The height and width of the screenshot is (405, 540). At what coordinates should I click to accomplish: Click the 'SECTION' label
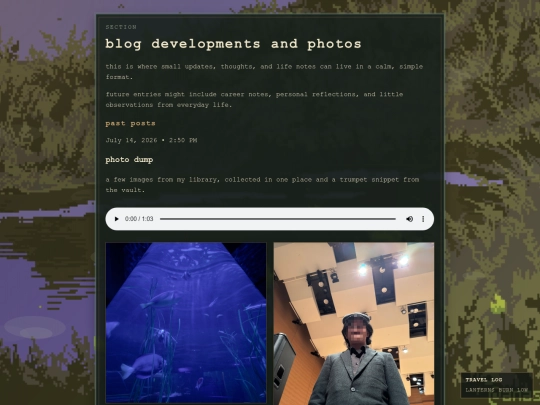point(121,27)
